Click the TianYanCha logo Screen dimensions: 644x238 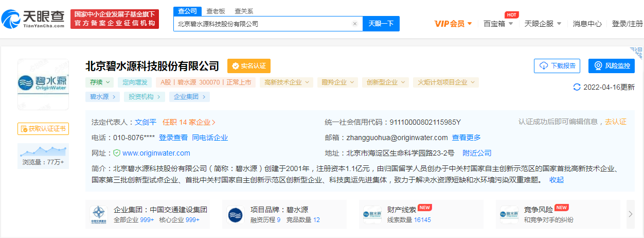coord(33,19)
